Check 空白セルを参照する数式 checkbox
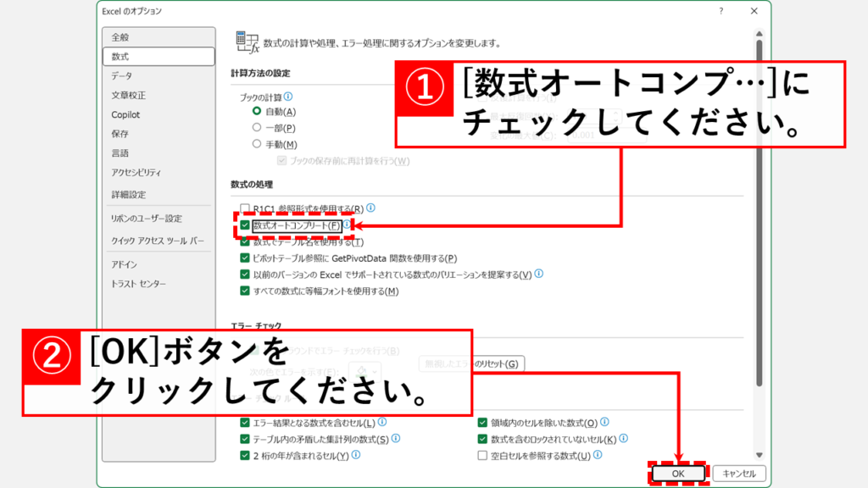 [x=481, y=454]
